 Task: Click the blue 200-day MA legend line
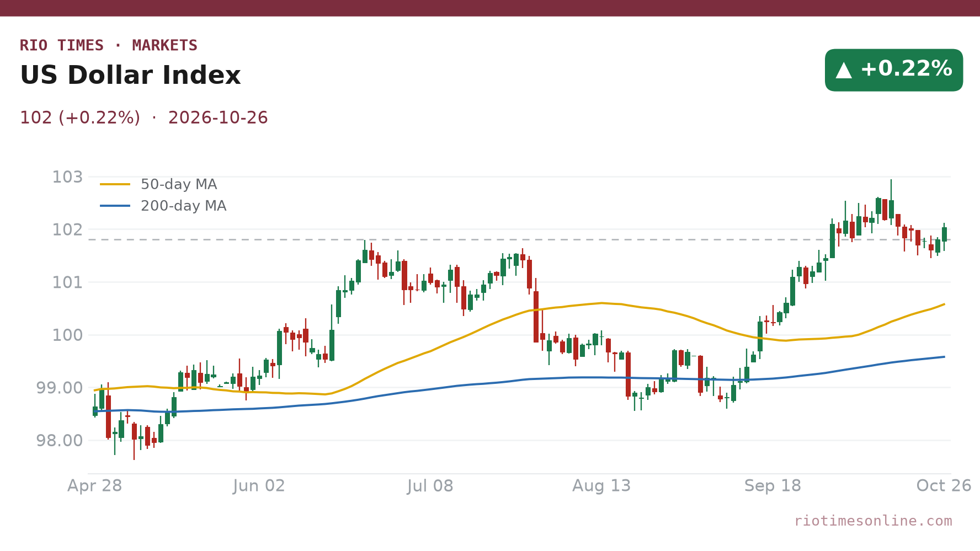(115, 206)
